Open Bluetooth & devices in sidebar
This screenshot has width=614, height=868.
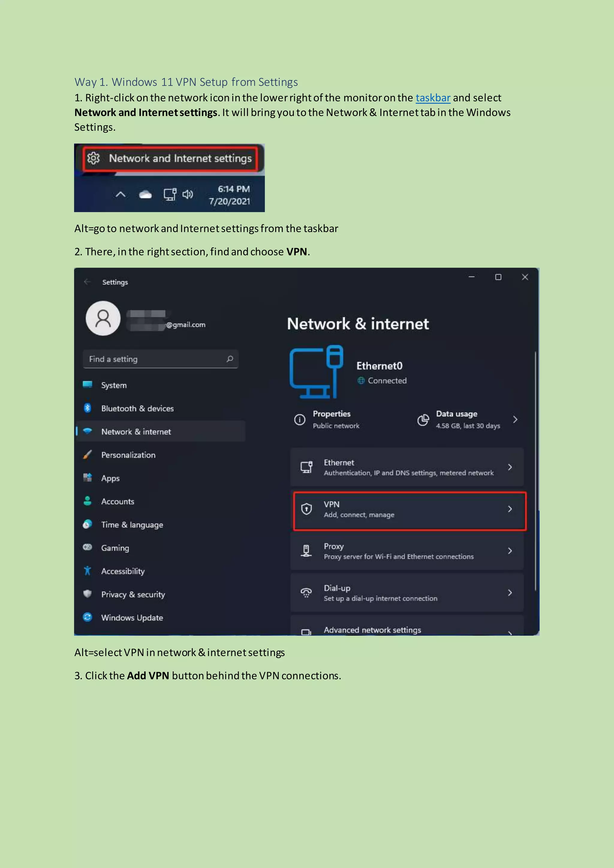pos(161,408)
